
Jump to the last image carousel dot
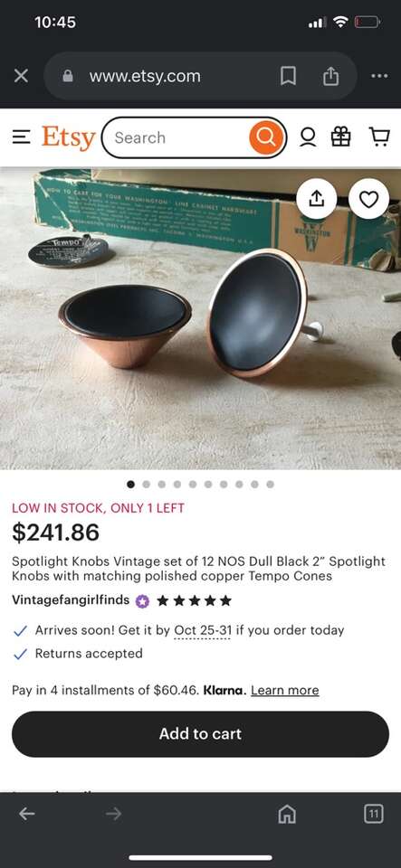point(271,485)
